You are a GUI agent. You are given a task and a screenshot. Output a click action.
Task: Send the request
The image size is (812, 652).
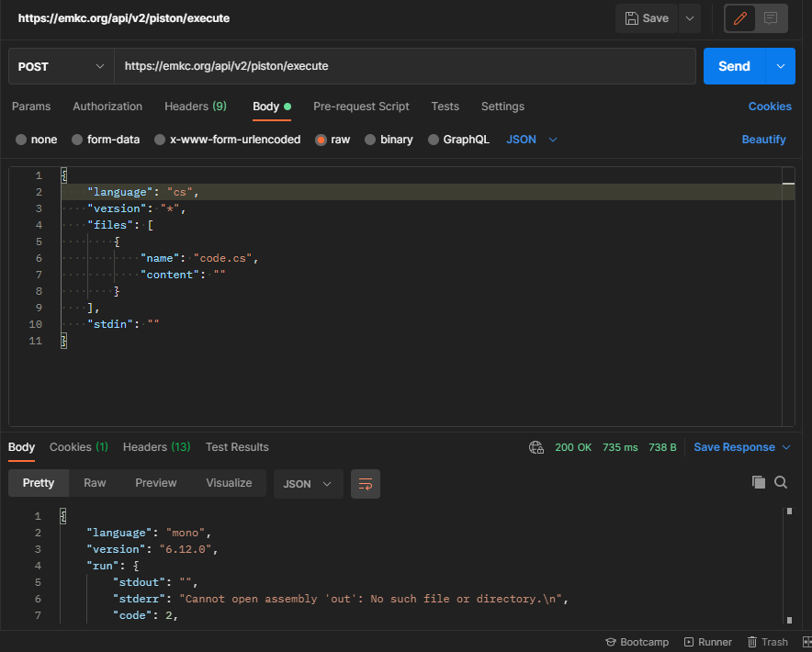(734, 66)
